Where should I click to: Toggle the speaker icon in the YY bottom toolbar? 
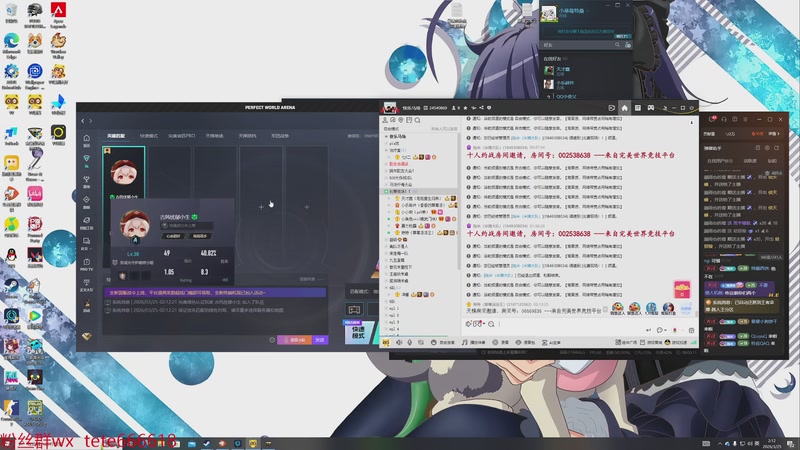(399, 342)
